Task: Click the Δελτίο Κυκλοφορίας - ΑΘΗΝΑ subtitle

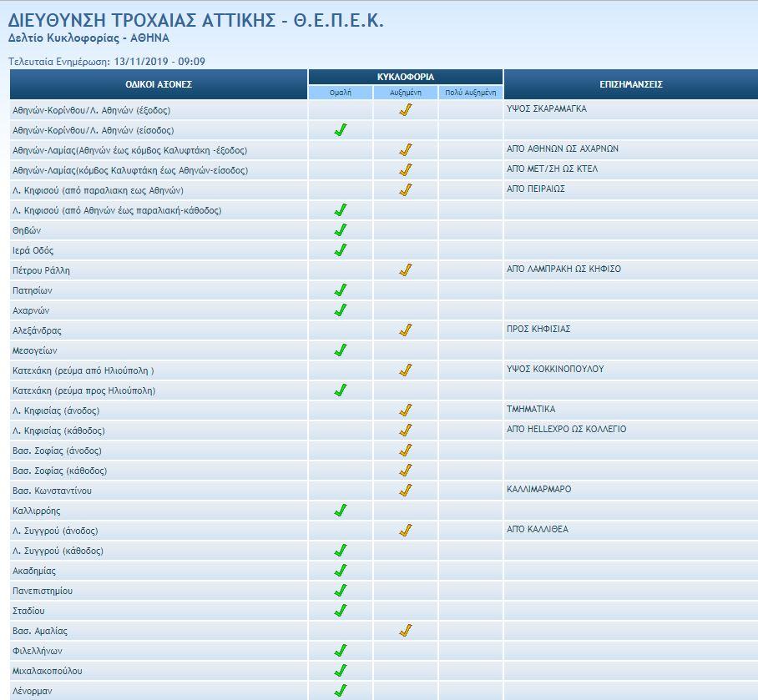Action: click(x=88, y=38)
